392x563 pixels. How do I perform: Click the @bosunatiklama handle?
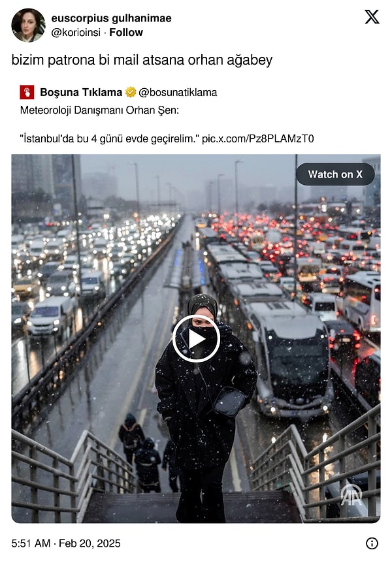click(x=178, y=92)
